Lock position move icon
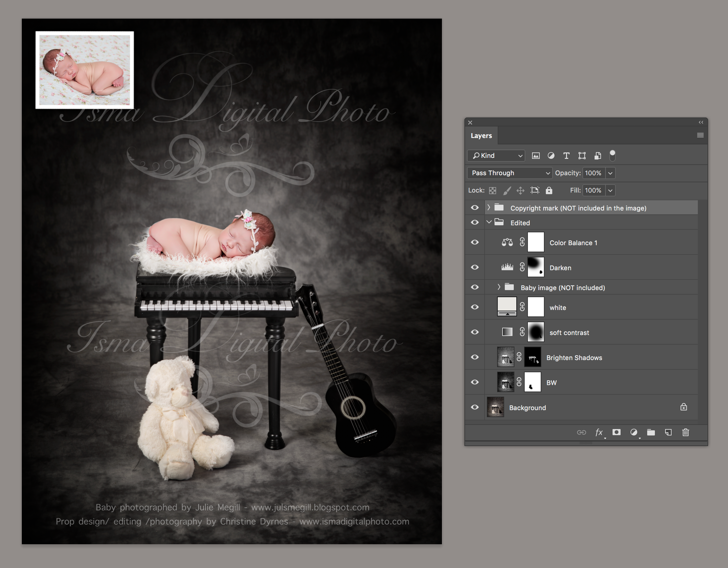The height and width of the screenshot is (568, 728). (520, 190)
